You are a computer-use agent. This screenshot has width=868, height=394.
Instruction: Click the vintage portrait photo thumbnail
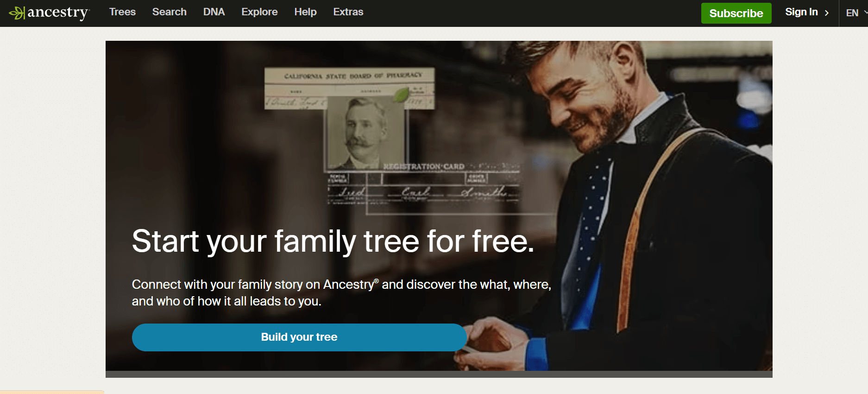click(x=366, y=133)
